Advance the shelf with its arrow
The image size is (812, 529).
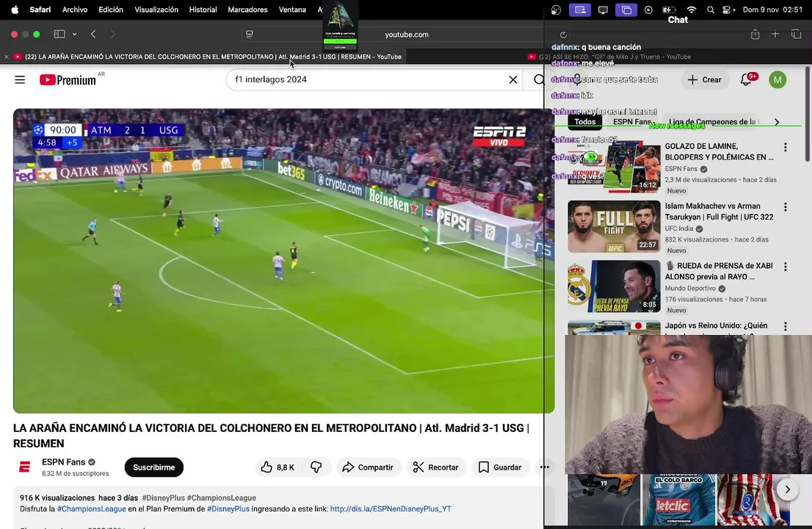tap(788, 489)
